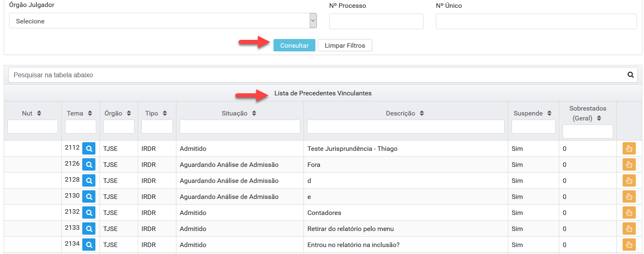Screen dimensions: 644x254
Task: Focus the Nº Único text field
Action: tap(536, 21)
